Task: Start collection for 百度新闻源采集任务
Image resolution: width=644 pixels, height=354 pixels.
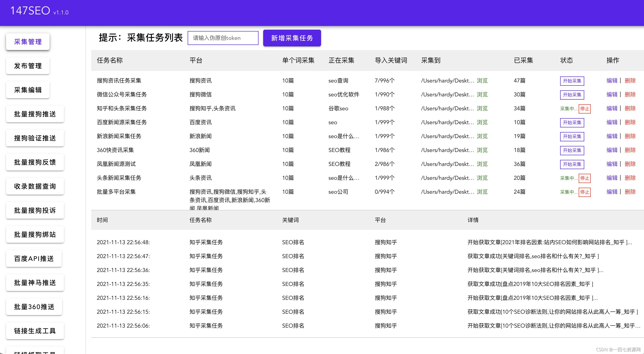Action: (572, 123)
